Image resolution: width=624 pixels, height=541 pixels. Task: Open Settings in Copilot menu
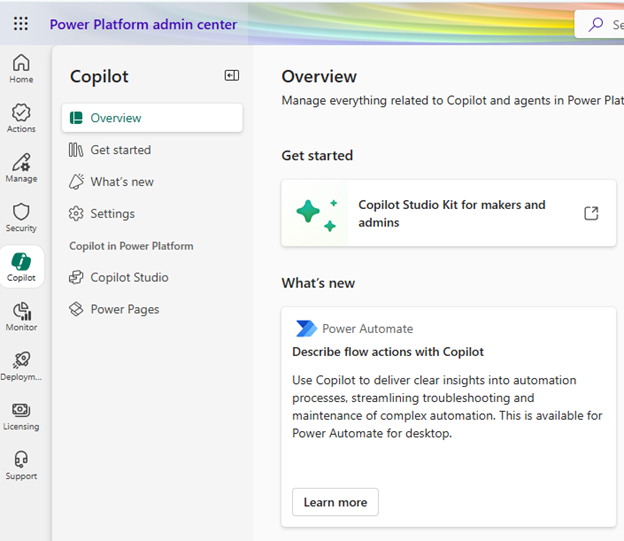pos(152,213)
